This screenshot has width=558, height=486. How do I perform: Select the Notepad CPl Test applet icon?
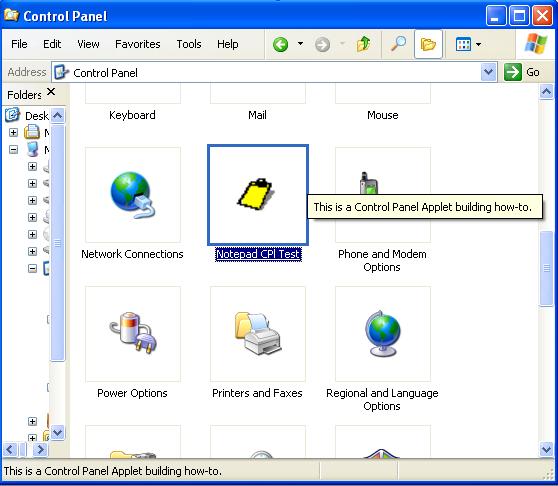(258, 195)
